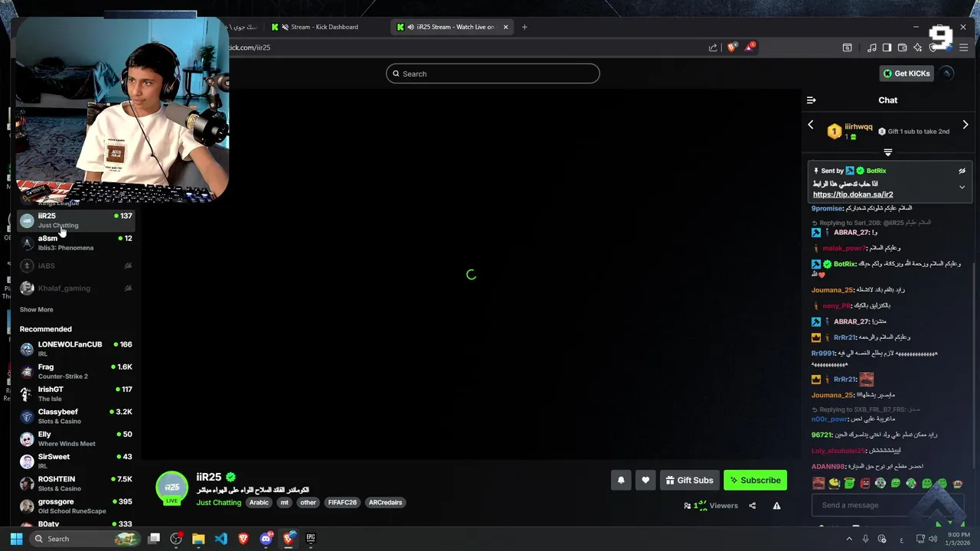Screen dimensions: 980x551
Task: Open the Brave Shields icon
Action: [731, 47]
